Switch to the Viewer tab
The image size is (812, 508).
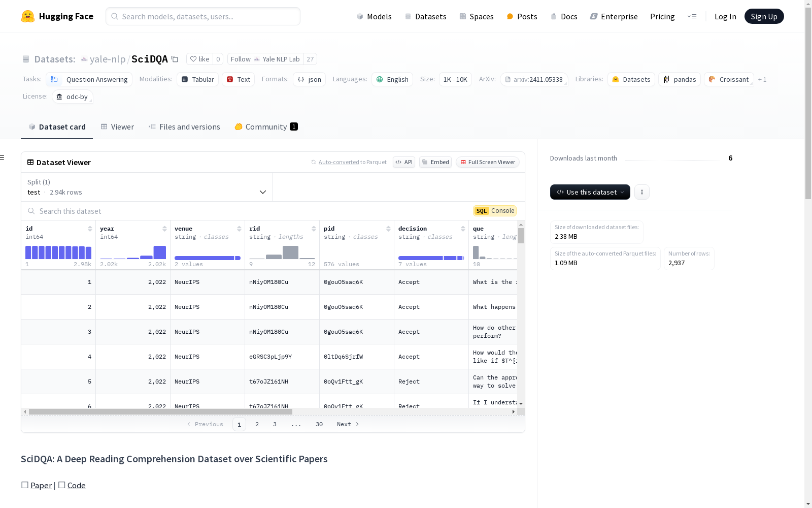pyautogui.click(x=117, y=127)
